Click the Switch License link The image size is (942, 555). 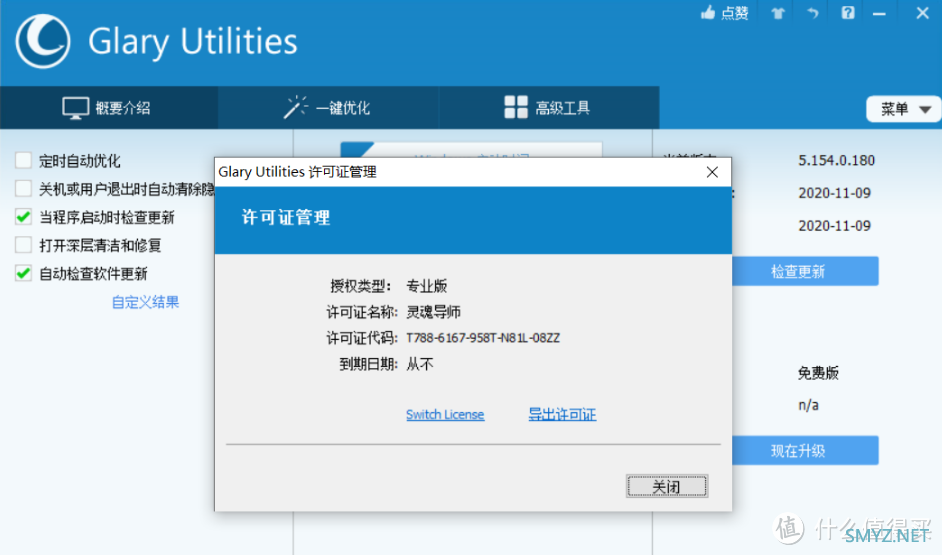[x=445, y=414]
